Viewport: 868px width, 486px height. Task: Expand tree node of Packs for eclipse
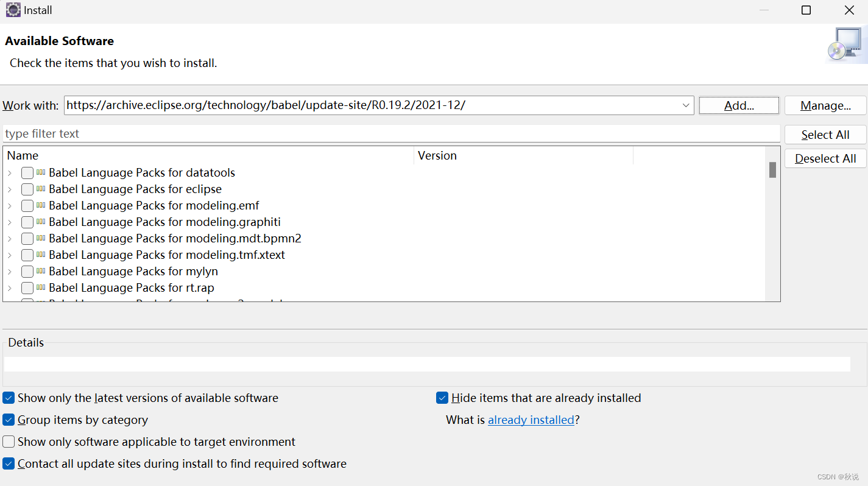point(10,189)
